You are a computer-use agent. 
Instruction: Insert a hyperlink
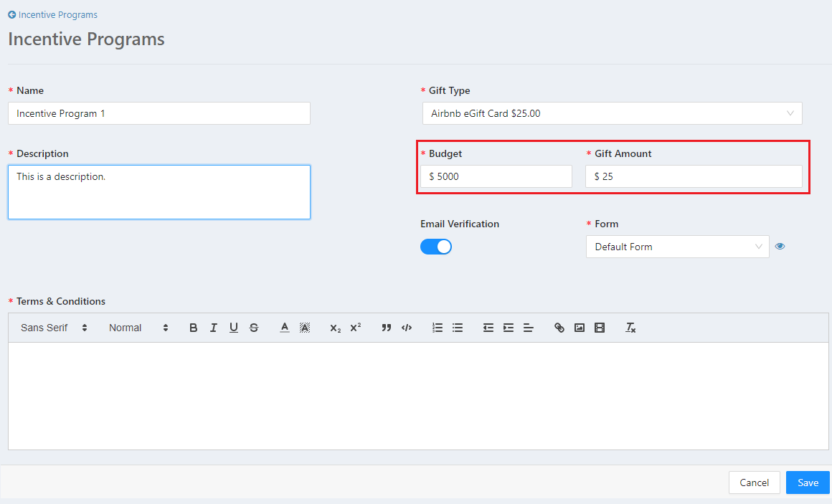pos(559,328)
